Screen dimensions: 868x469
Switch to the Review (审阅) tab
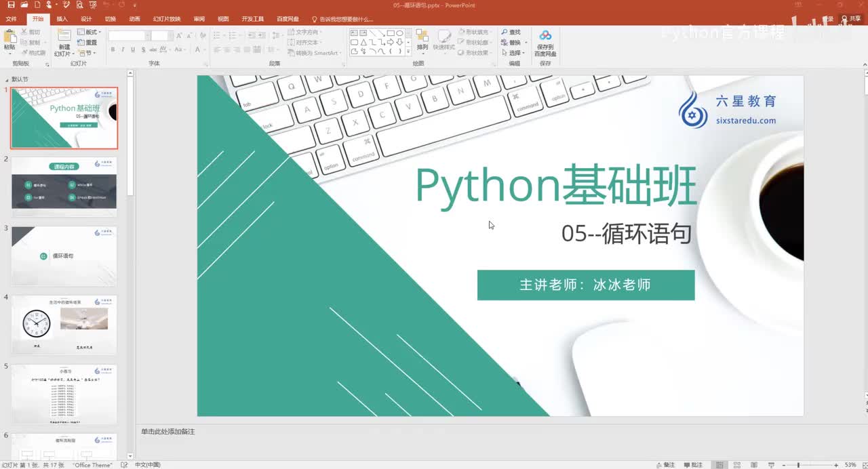pos(199,19)
